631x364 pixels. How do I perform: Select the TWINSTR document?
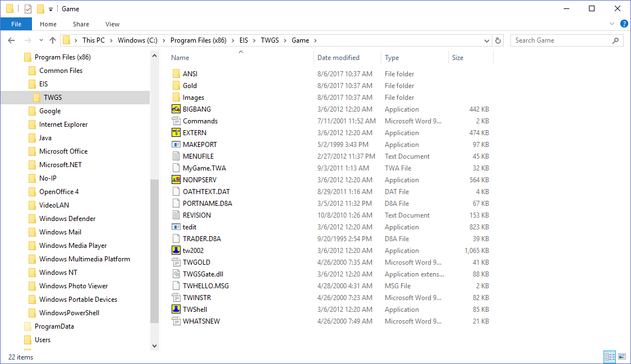[x=197, y=298]
